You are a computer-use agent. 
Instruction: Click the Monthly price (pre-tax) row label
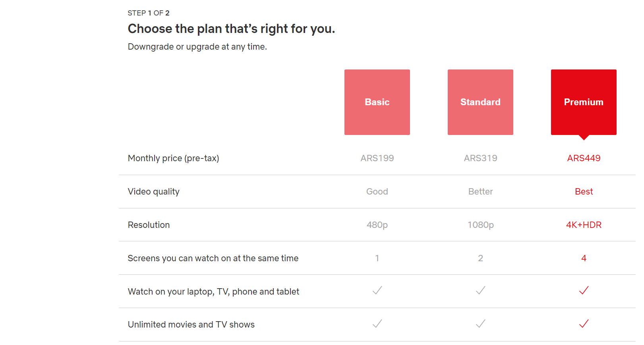(173, 158)
